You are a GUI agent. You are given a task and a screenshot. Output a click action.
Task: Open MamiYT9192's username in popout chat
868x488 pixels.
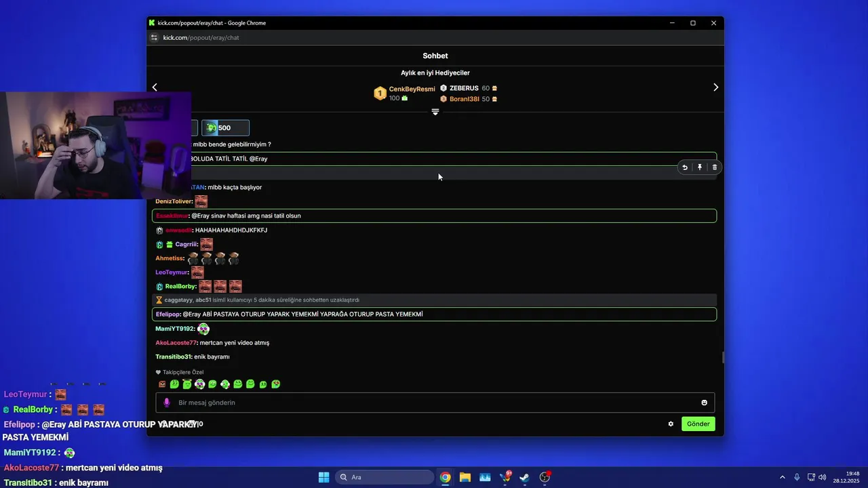[174, 329]
